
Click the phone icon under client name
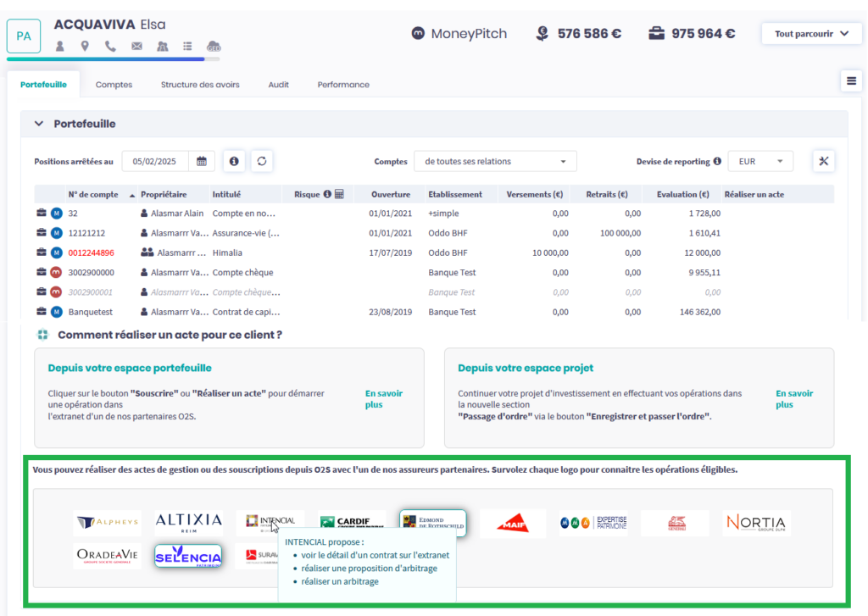point(110,46)
